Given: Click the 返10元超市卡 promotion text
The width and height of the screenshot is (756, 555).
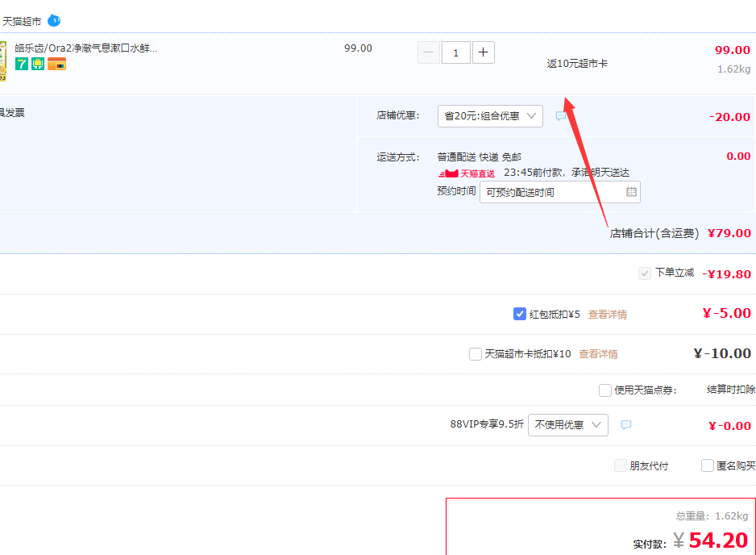Looking at the screenshot, I should point(577,64).
